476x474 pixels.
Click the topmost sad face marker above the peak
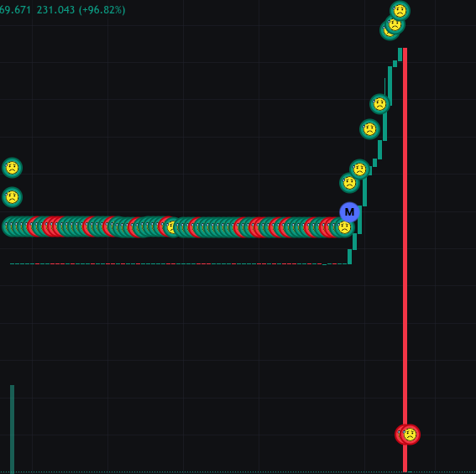400,11
